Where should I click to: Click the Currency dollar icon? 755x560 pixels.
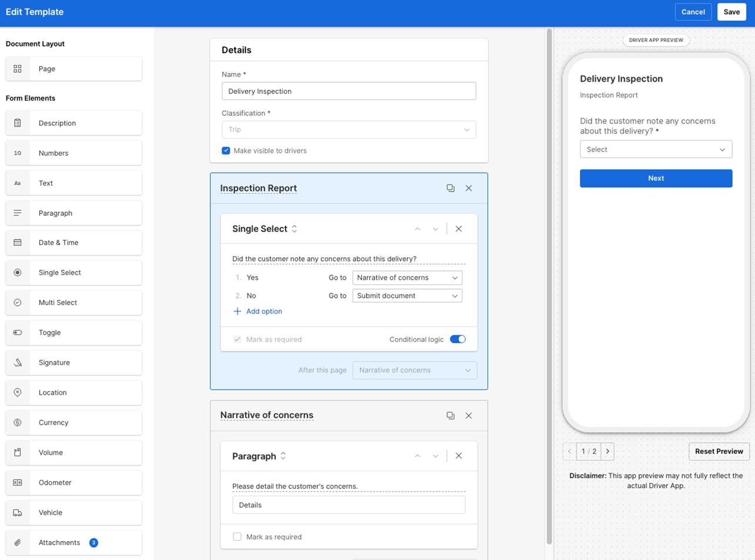[18, 422]
